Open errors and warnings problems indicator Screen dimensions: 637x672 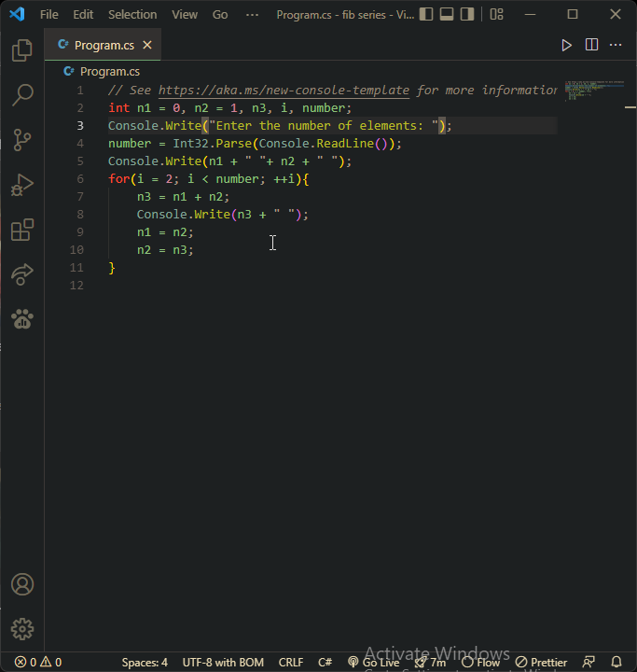pos(38,662)
